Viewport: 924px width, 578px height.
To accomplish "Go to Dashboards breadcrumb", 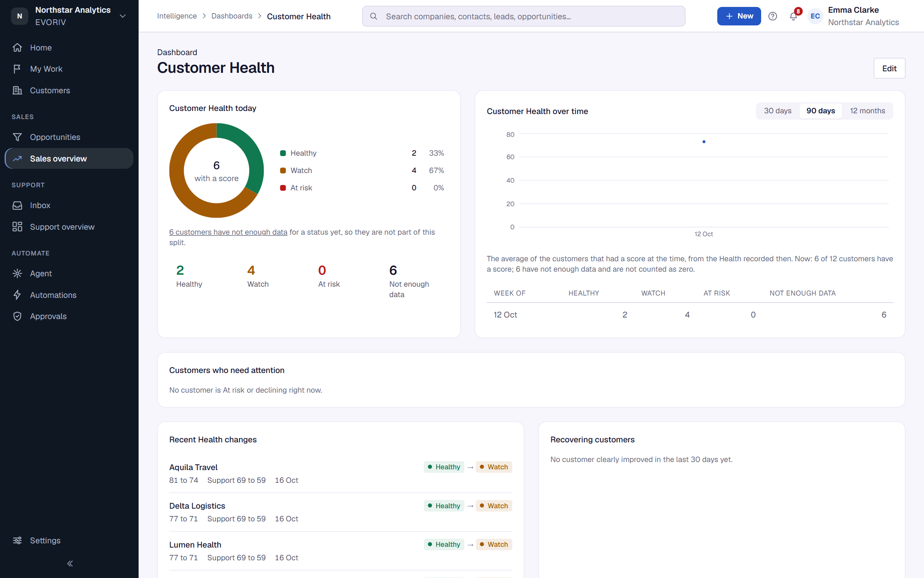I will (x=232, y=16).
